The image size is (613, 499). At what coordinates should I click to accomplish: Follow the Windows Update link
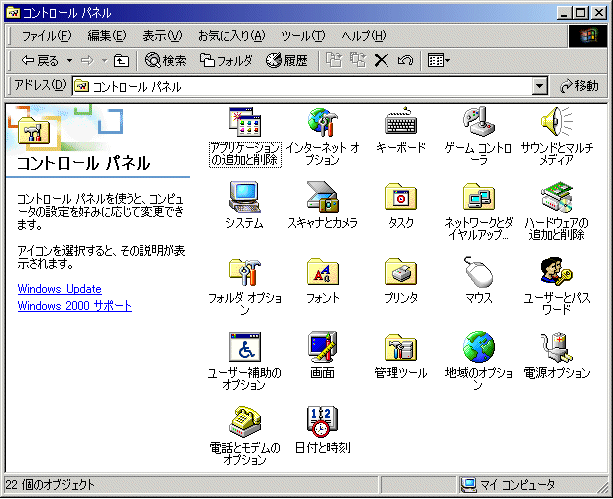[59, 289]
